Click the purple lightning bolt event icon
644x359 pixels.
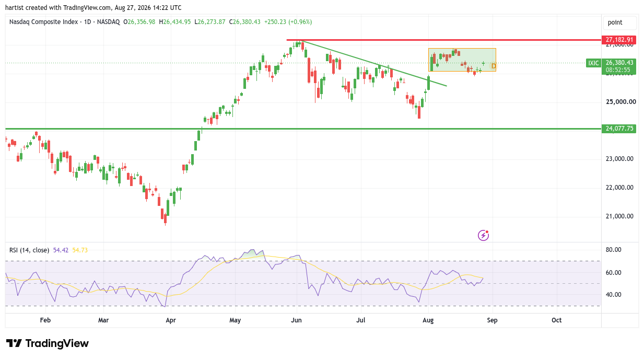click(x=484, y=236)
